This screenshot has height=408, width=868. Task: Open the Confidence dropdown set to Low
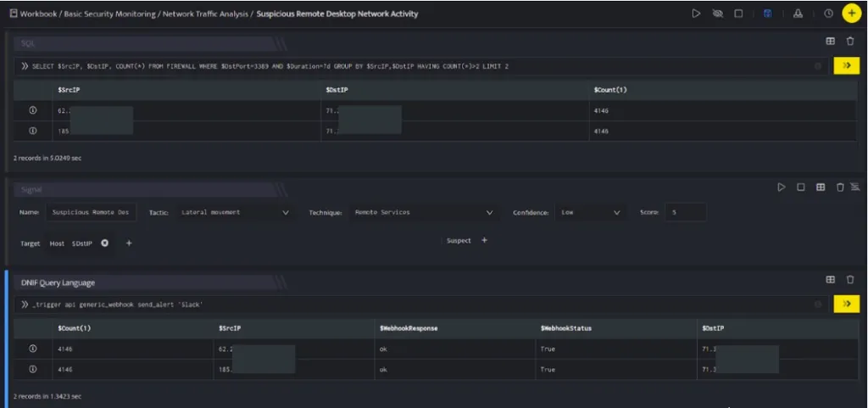click(590, 212)
